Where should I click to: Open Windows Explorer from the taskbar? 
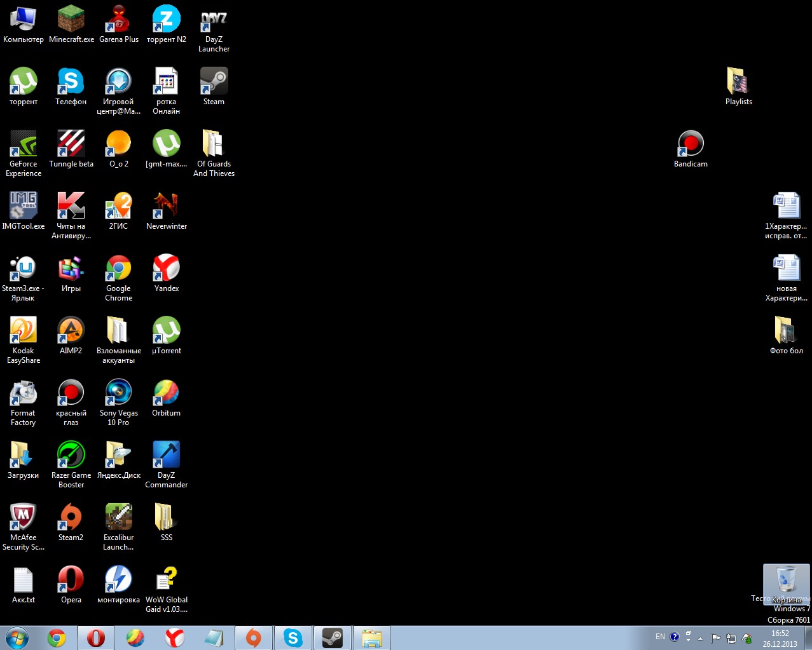tap(372, 638)
